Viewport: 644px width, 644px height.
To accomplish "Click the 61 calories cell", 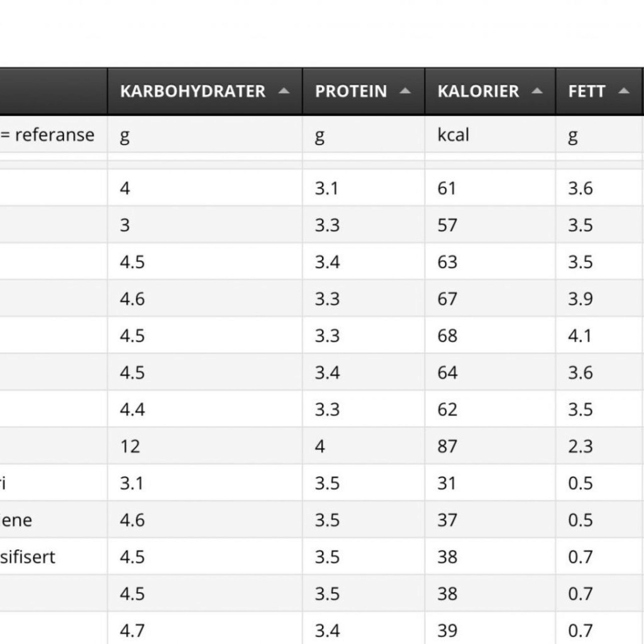I will click(x=490, y=188).
